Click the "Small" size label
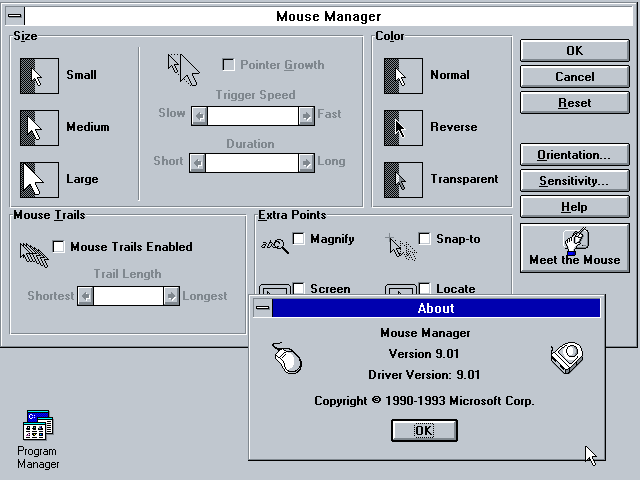 82,75
